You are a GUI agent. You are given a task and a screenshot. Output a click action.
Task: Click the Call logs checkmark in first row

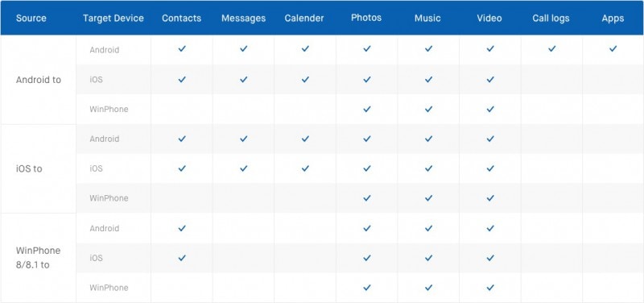tap(551, 48)
